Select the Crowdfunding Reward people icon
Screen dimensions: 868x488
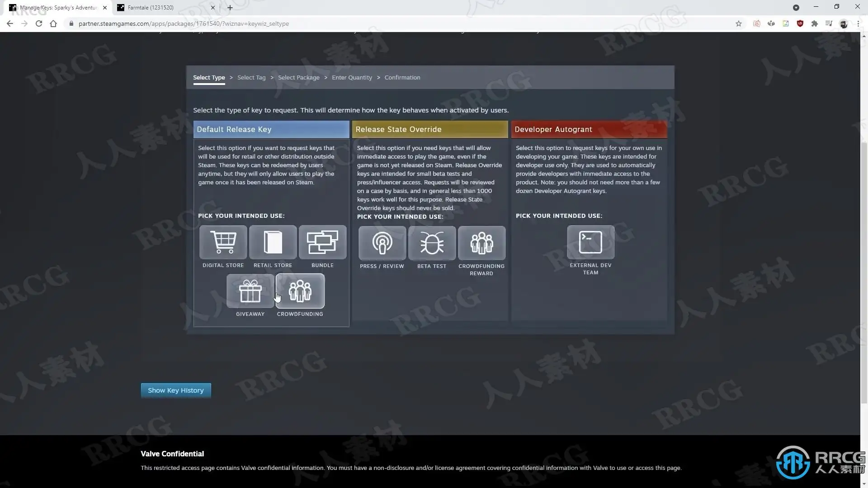(481, 244)
